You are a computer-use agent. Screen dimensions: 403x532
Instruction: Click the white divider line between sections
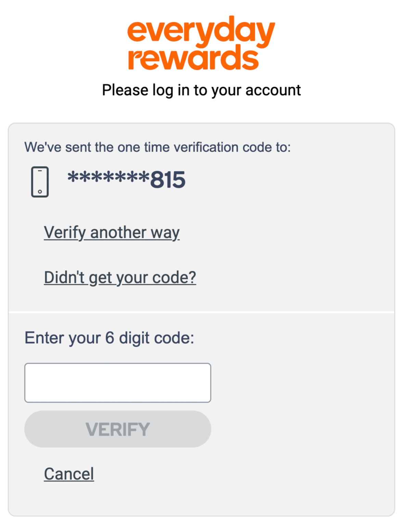coord(201,312)
